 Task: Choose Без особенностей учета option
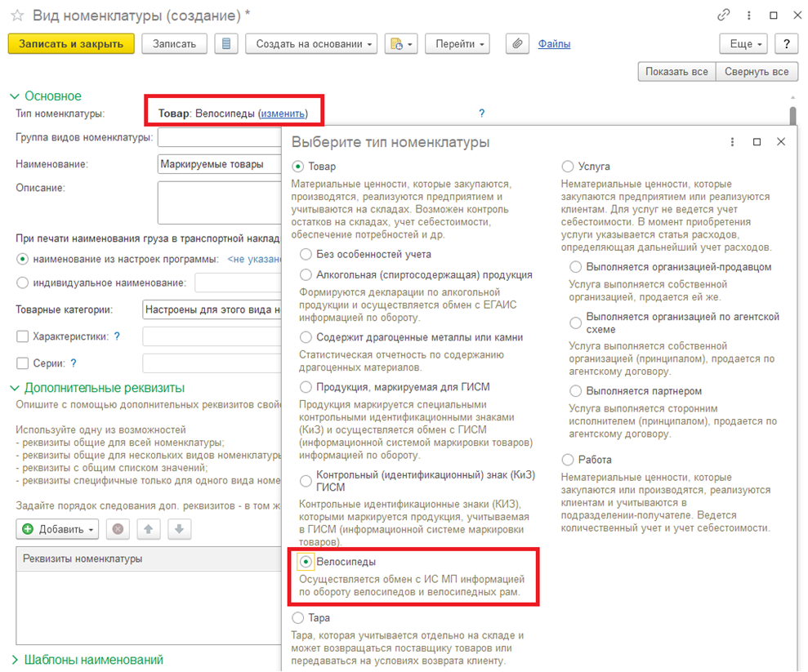[x=306, y=255]
